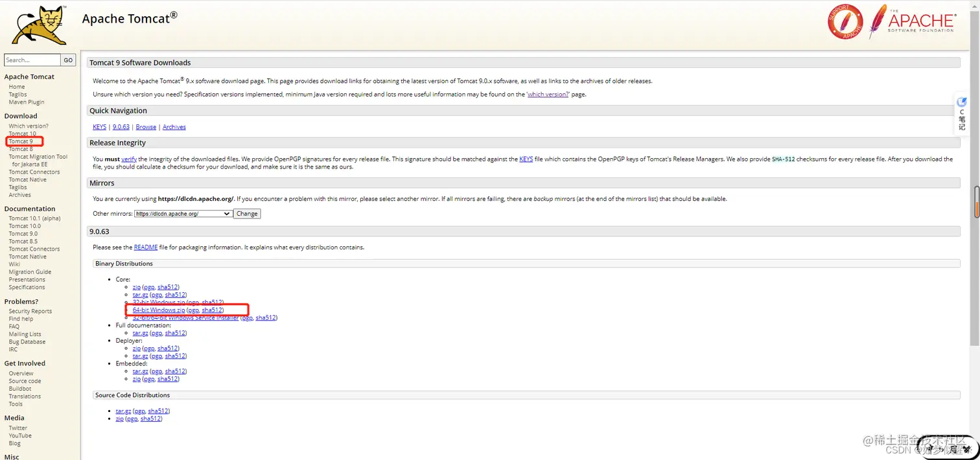Open Security Reports under Problems?
Screen dimensions: 980x460
(x=30, y=312)
